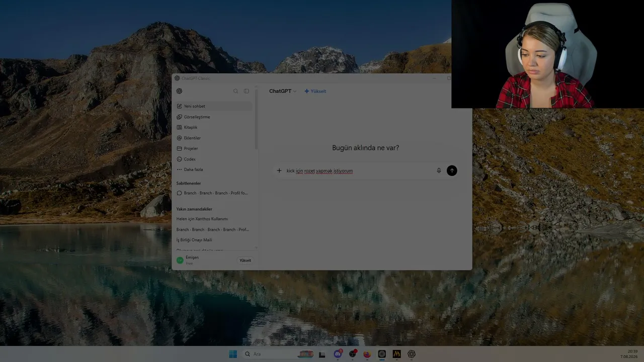Open the Kitaplık section

[x=214, y=127]
